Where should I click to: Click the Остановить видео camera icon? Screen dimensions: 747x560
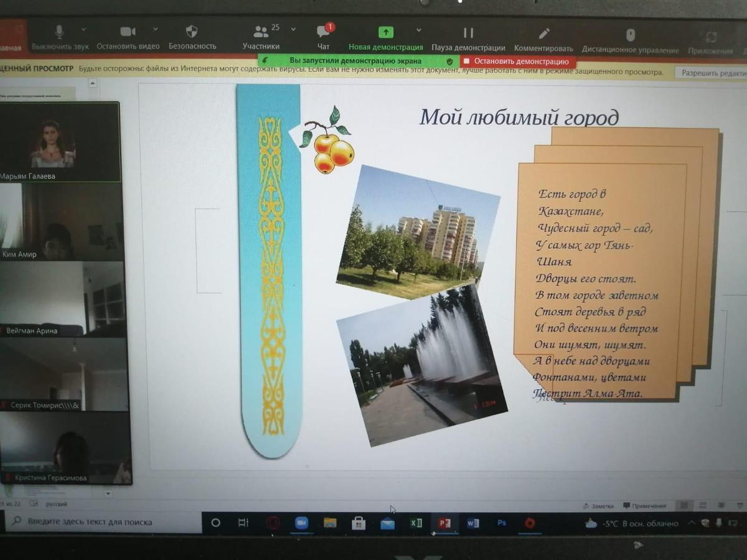click(x=128, y=32)
